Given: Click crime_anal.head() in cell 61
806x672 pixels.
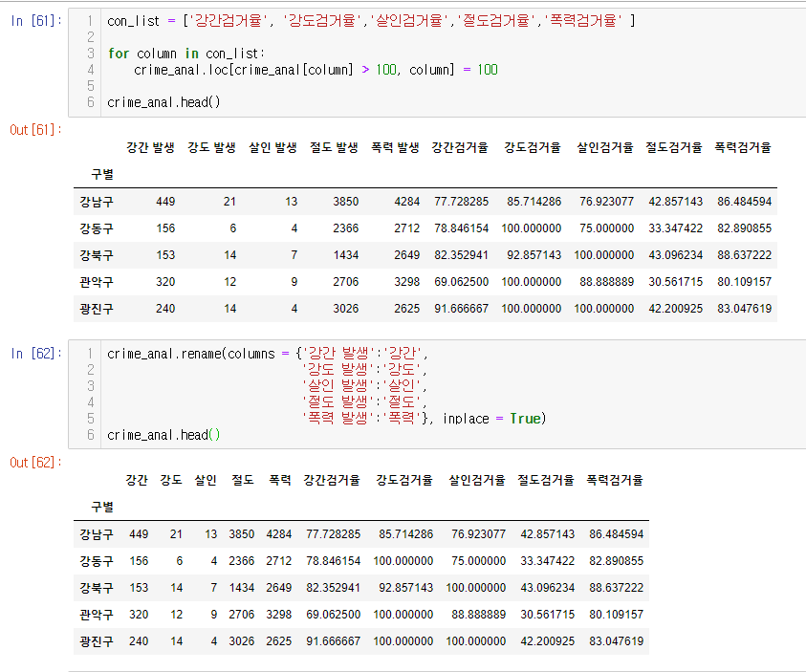Looking at the screenshot, I should coord(163,102).
